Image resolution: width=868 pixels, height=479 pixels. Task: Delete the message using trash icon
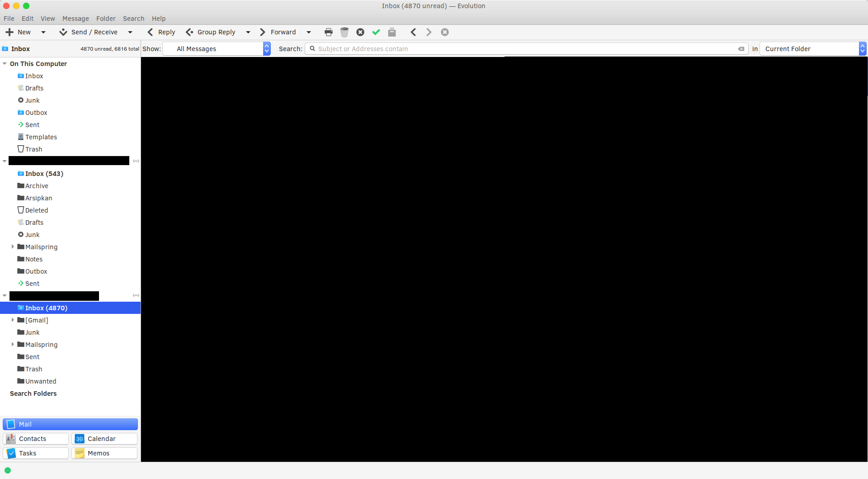tap(344, 32)
